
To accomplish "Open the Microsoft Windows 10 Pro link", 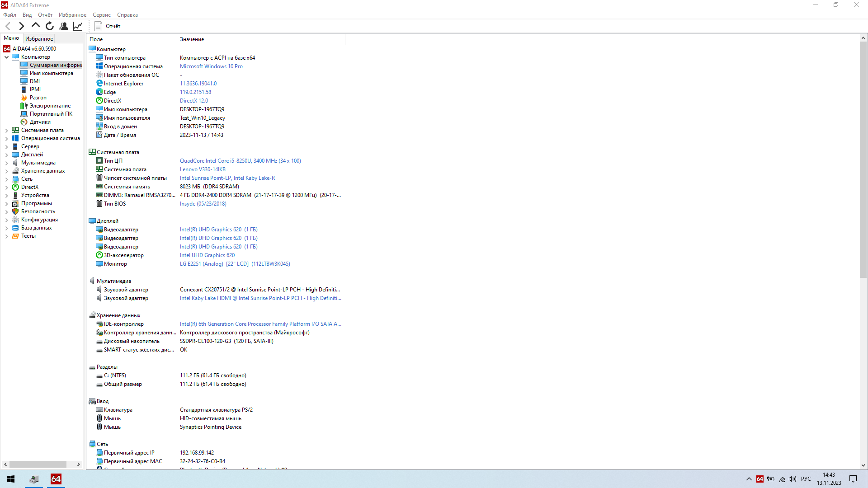I will pyautogui.click(x=211, y=66).
